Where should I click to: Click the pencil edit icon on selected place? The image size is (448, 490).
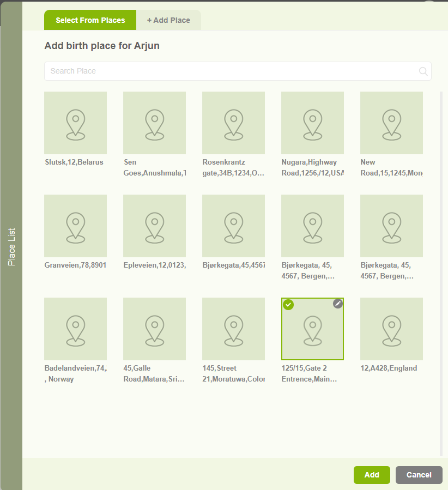(x=338, y=304)
